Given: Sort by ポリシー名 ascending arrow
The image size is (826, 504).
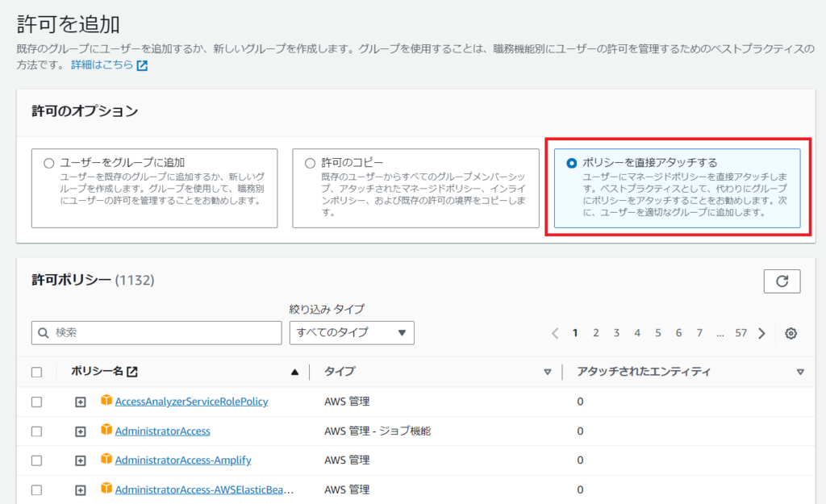Looking at the screenshot, I should pyautogui.click(x=294, y=372).
